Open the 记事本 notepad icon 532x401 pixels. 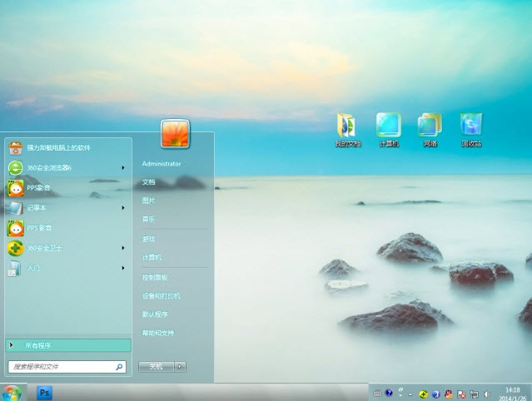15,208
